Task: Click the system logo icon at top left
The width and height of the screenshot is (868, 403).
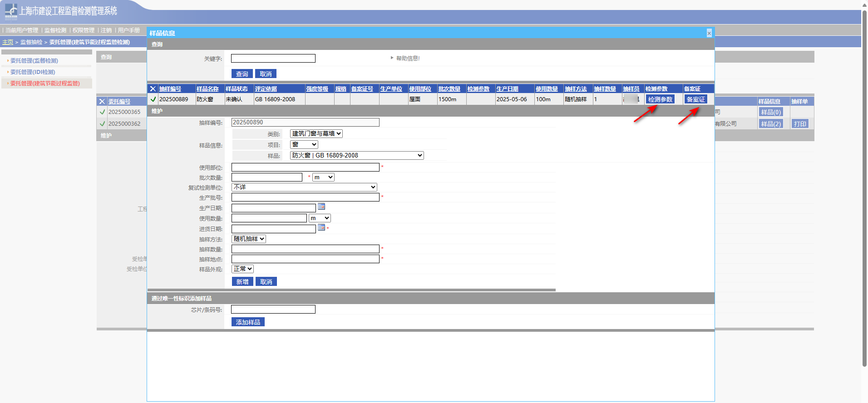Action: tap(10, 11)
